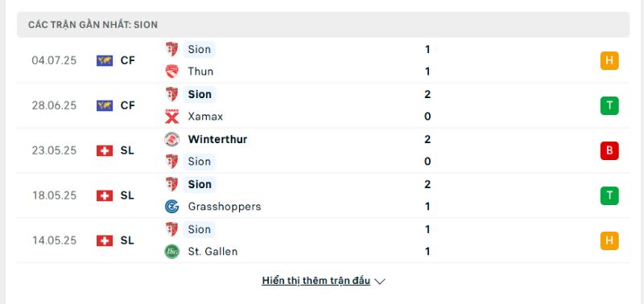Click the orange H badge for St. Gallen match
The width and height of the screenshot is (644, 304).
point(609,240)
